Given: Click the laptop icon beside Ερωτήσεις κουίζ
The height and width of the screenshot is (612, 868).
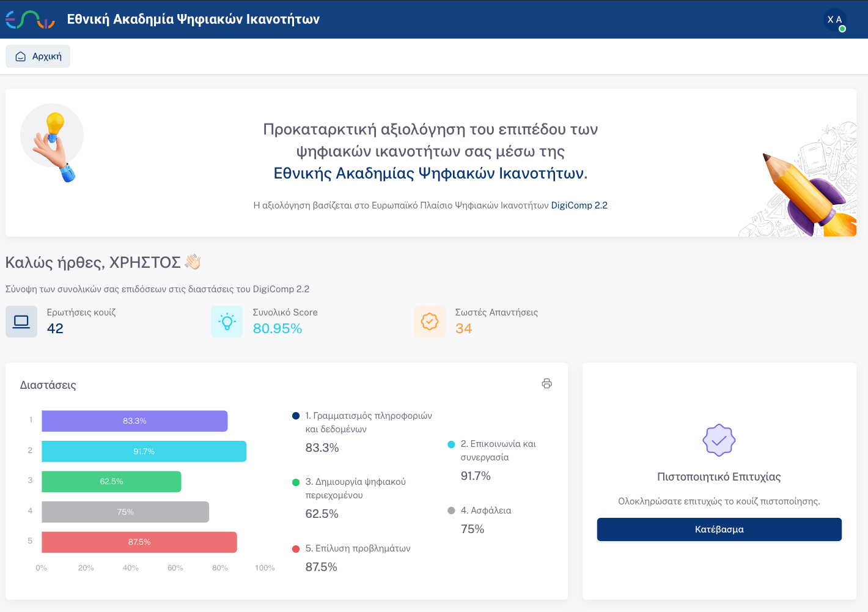Looking at the screenshot, I should [x=21, y=321].
